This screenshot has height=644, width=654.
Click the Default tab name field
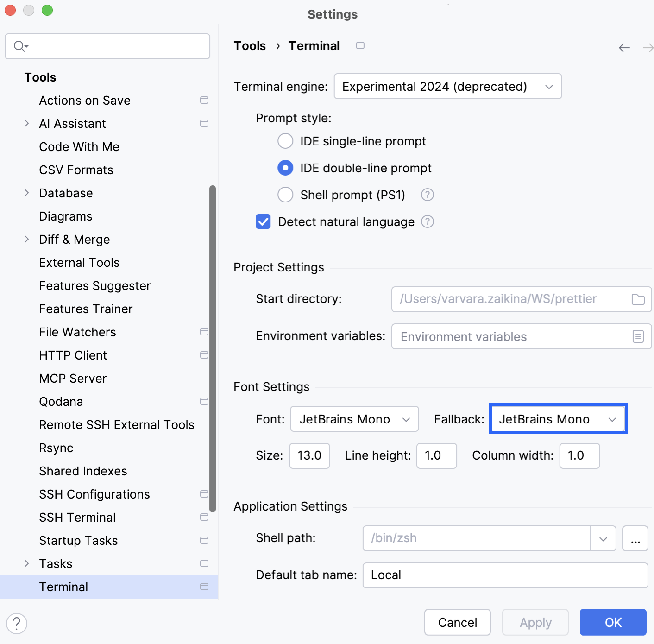[504, 575]
